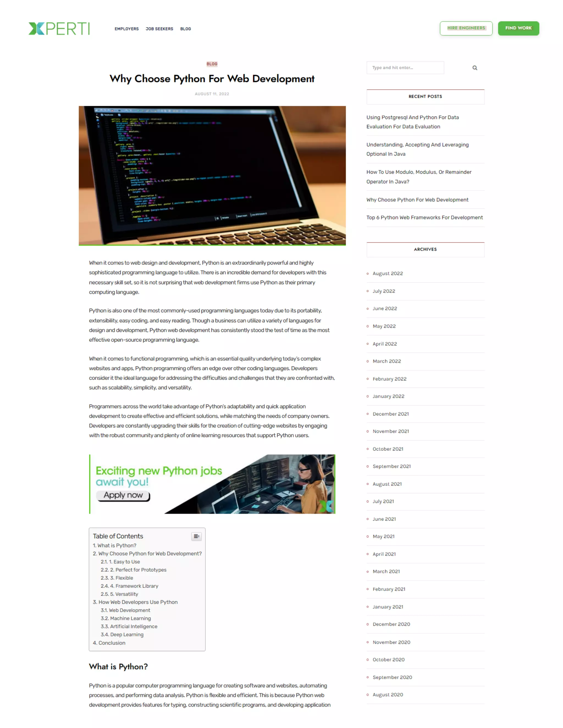
Task: Open the Job Seekers menu
Action: click(x=159, y=29)
